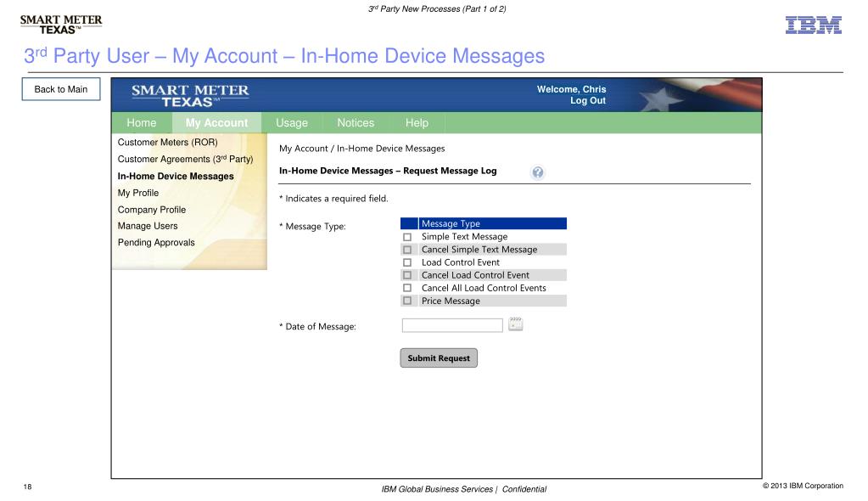The width and height of the screenshot is (868, 501).
Task: Click the breadcrumb My Account / In-Home Device Messages
Action: tap(362, 149)
